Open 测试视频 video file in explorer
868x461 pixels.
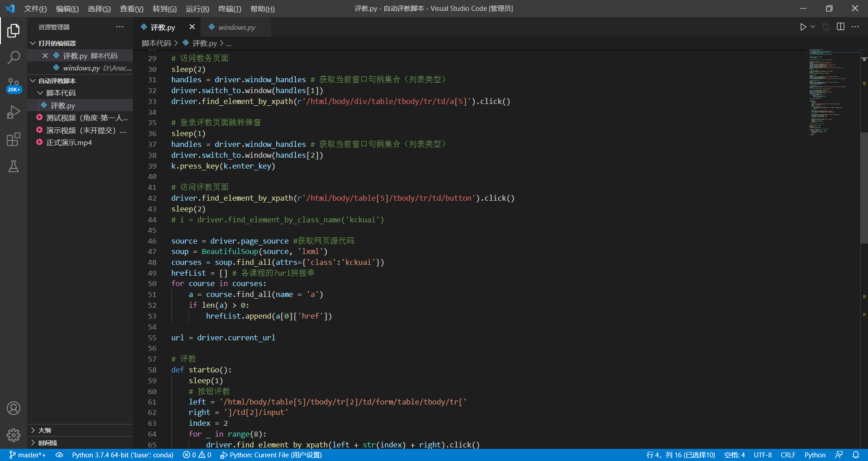(x=80, y=118)
